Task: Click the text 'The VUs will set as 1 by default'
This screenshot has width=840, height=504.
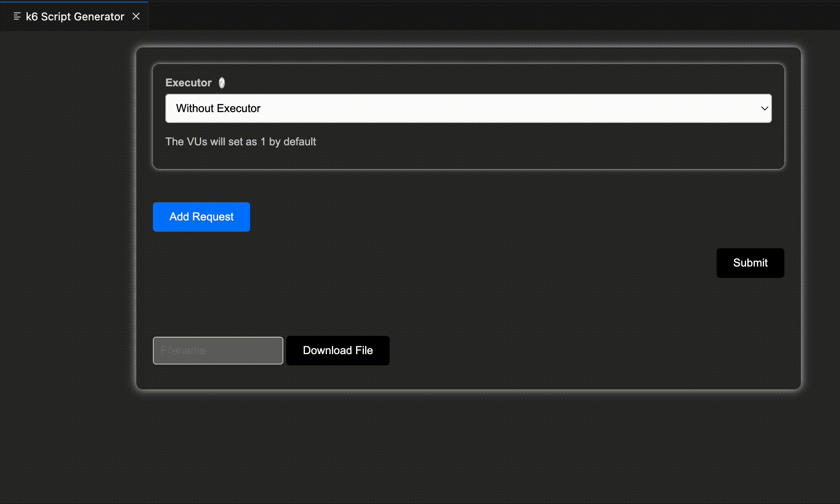Action: [x=241, y=142]
